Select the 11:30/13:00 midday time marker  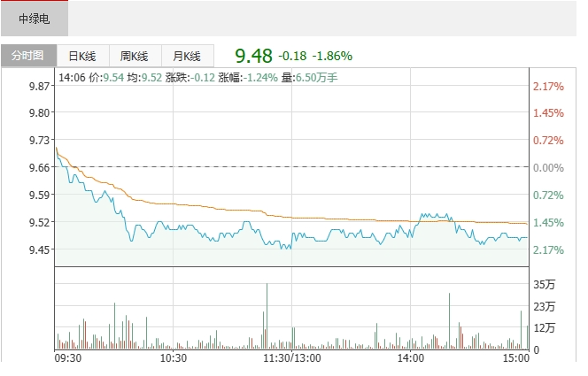[x=292, y=358]
